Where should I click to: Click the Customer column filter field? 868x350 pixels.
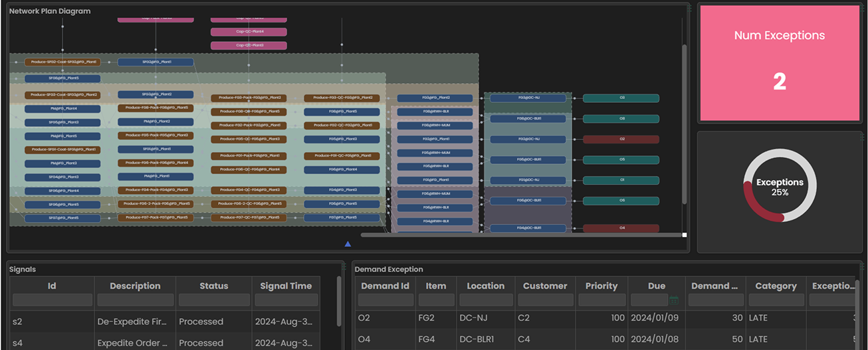coord(544,300)
